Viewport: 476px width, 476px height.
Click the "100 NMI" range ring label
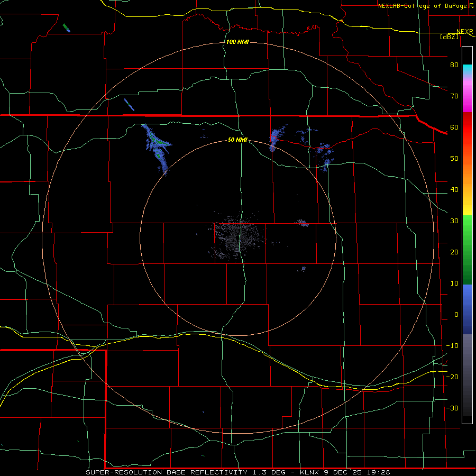click(237, 42)
